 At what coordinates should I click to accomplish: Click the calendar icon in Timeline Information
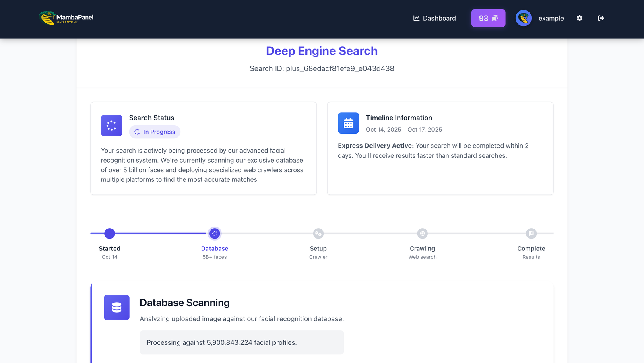[348, 123]
